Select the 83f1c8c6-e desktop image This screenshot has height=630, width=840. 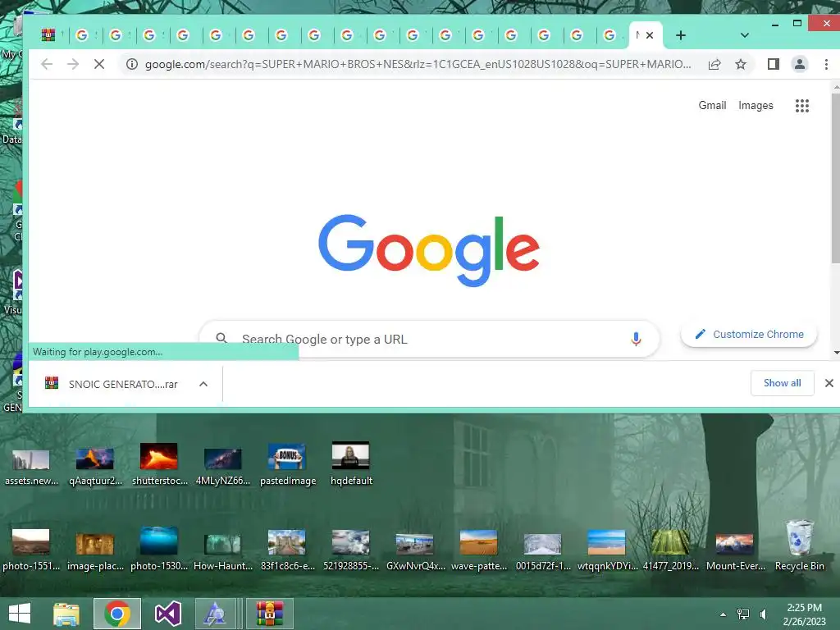click(288, 550)
